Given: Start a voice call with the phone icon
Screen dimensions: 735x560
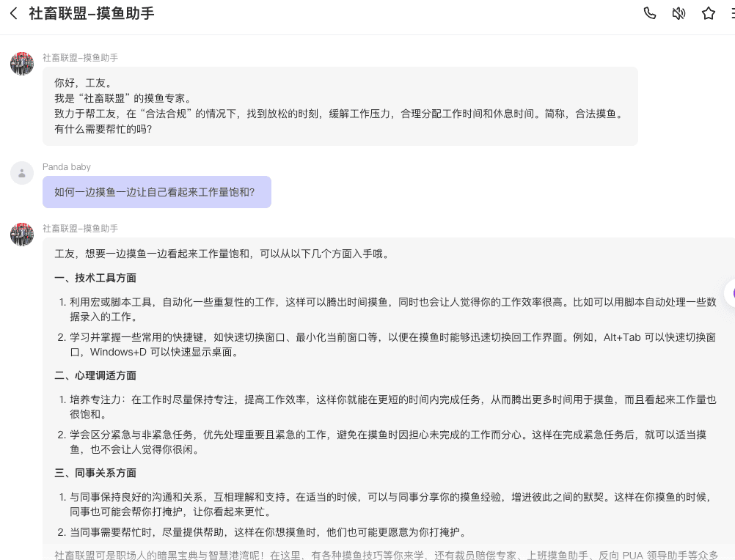Looking at the screenshot, I should click(x=649, y=14).
